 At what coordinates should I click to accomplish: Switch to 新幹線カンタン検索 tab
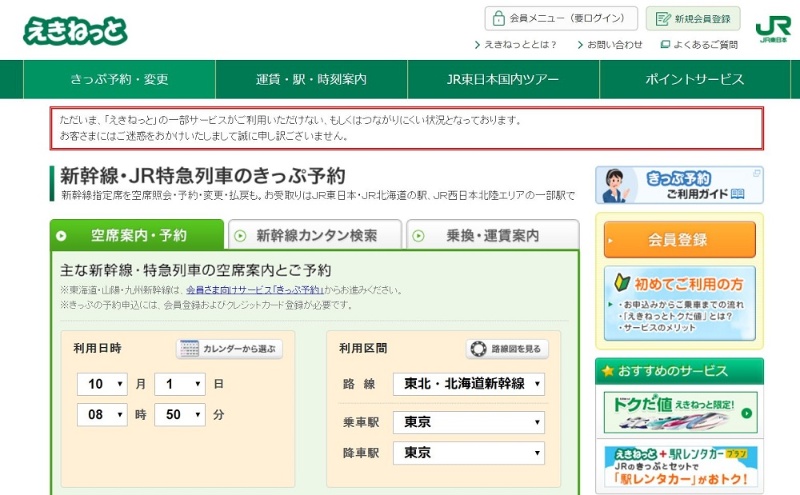coord(315,236)
